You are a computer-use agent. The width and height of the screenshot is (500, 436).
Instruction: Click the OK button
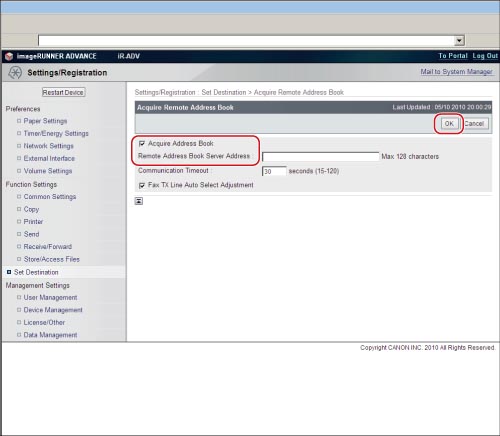449,124
